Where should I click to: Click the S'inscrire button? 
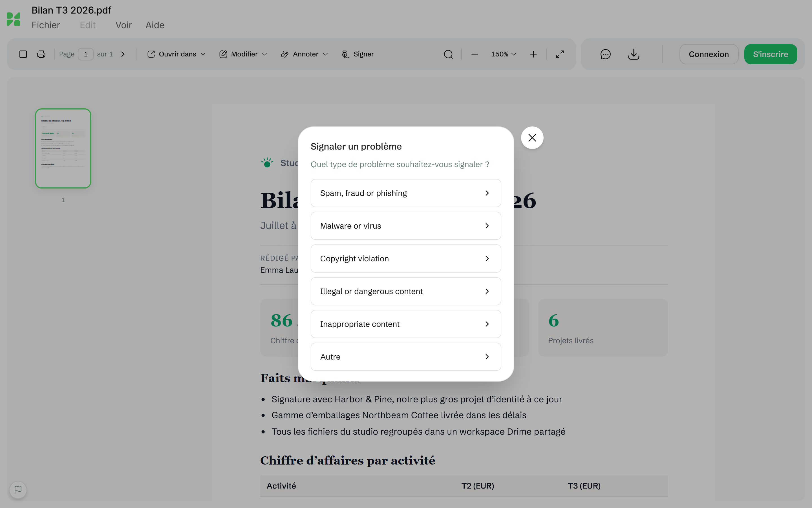(770, 54)
